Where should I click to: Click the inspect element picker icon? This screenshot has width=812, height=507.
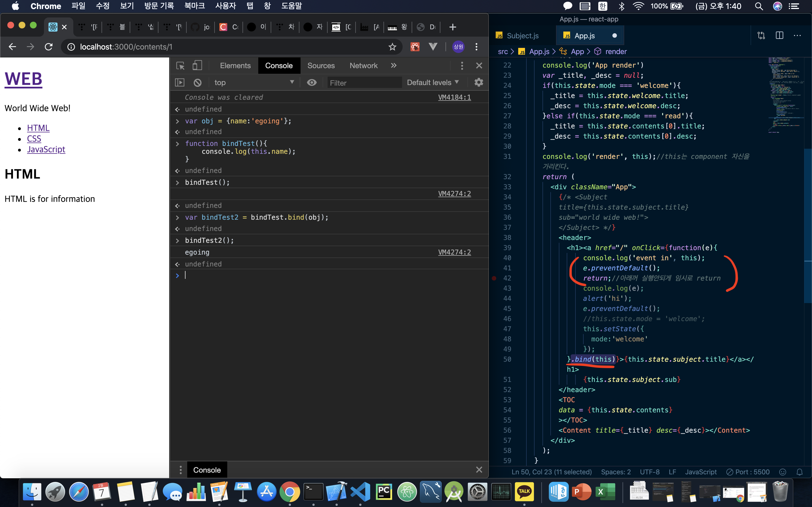[180, 65]
